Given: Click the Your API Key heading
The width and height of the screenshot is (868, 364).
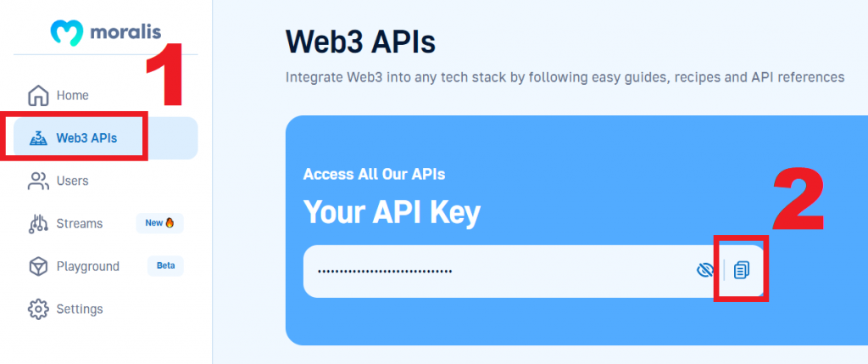Looking at the screenshot, I should click(392, 211).
